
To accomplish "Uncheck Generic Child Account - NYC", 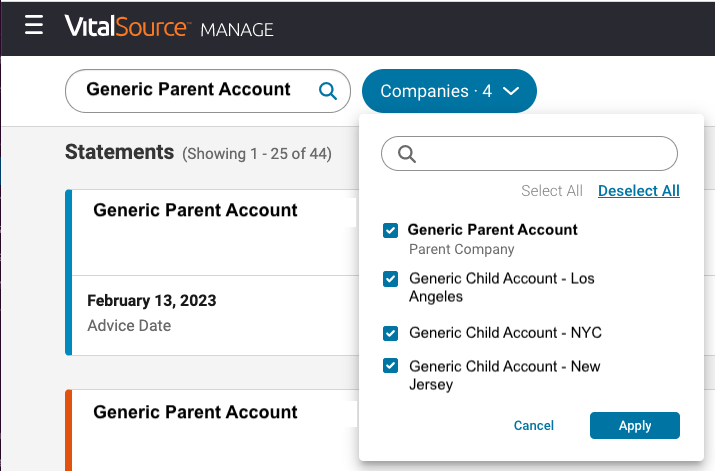I will pyautogui.click(x=391, y=333).
